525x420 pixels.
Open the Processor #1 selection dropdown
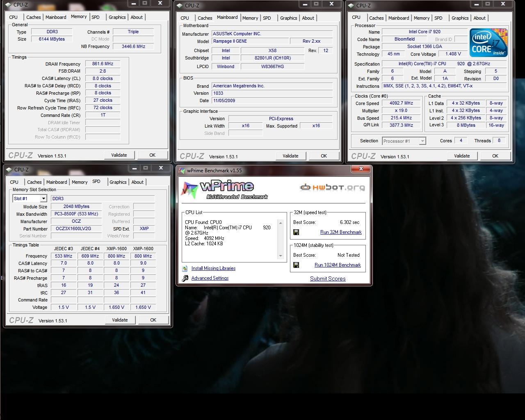[x=422, y=141]
